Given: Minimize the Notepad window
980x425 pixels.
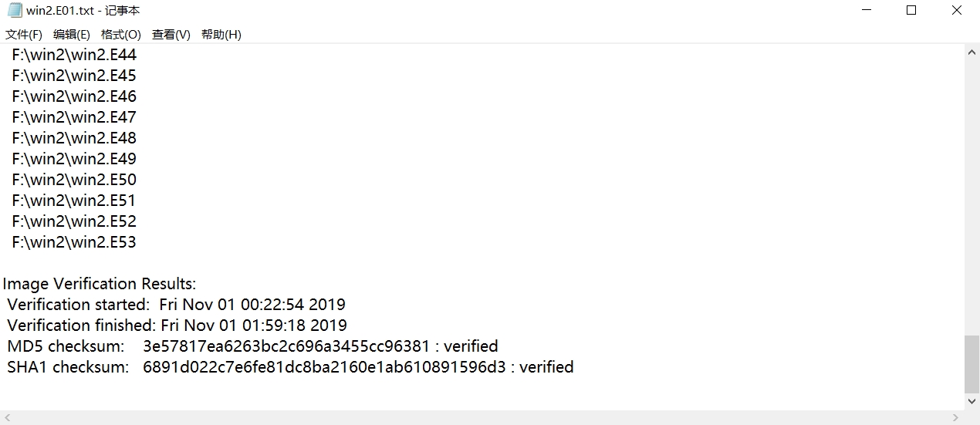Looking at the screenshot, I should coord(866,11).
